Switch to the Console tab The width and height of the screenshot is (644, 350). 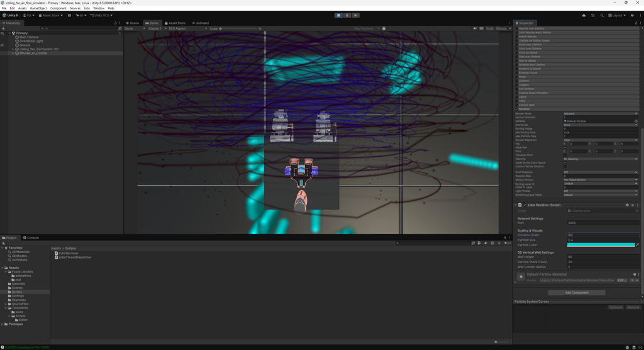point(31,238)
